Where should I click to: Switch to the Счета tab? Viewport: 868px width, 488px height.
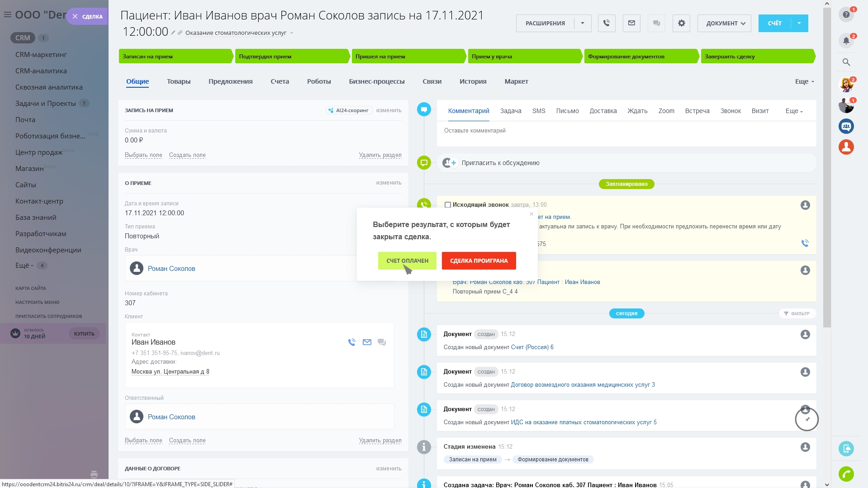(280, 81)
